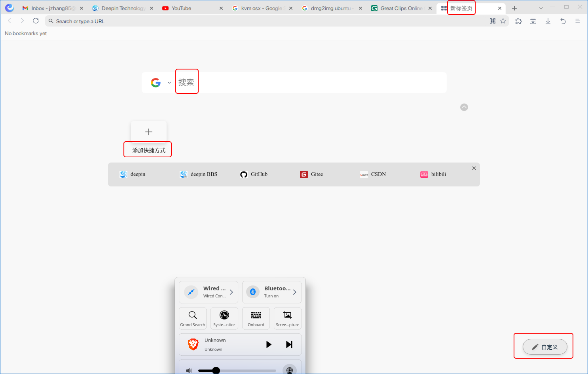Viewport: 588px width, 374px height.
Task: Open Grand Search in the quick panel
Action: tap(192, 318)
